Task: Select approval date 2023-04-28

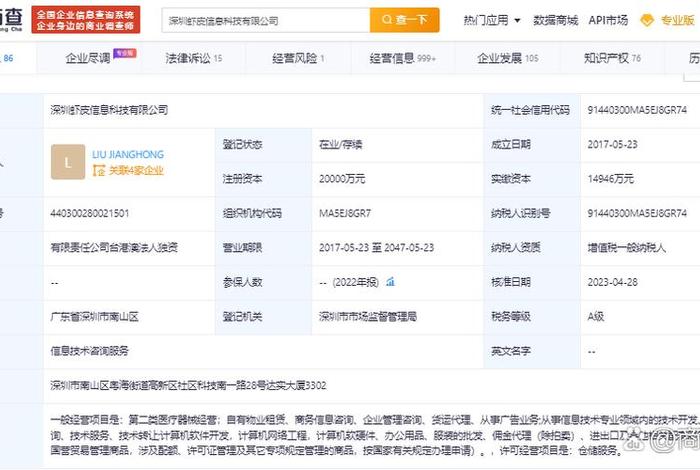Action: tap(612, 282)
